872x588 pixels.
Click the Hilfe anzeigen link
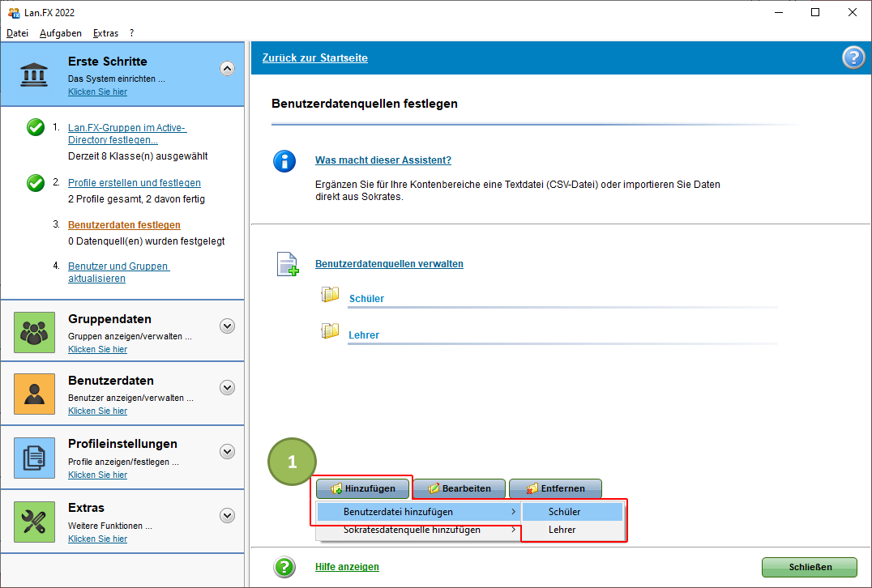347,567
